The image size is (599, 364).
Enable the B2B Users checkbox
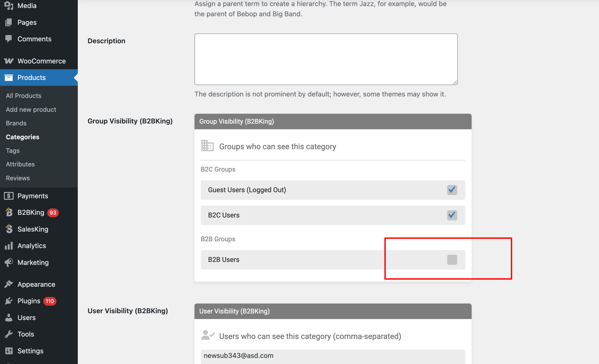pyautogui.click(x=452, y=260)
